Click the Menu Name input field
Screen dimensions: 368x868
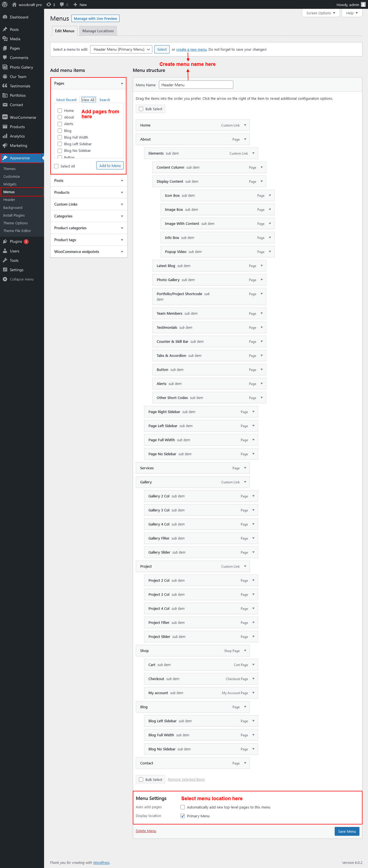point(196,85)
